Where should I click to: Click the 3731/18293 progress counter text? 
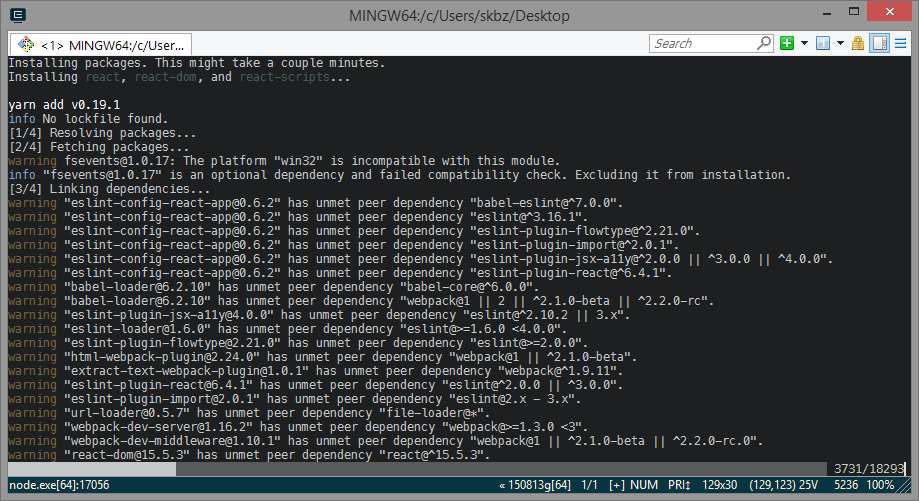869,469
